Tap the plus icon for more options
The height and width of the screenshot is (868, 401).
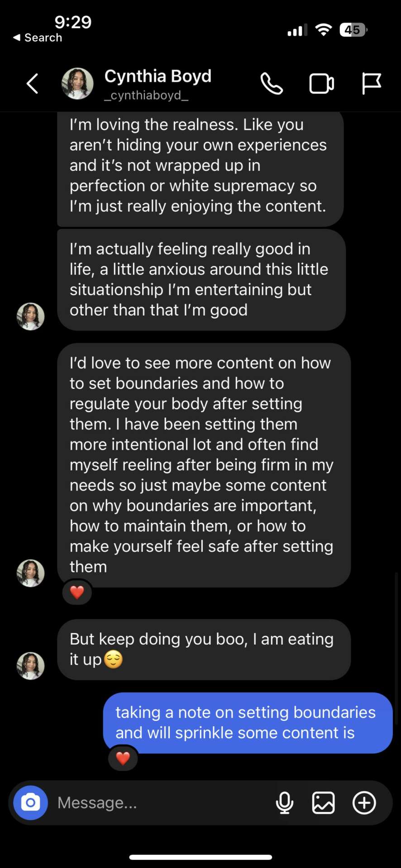click(364, 803)
